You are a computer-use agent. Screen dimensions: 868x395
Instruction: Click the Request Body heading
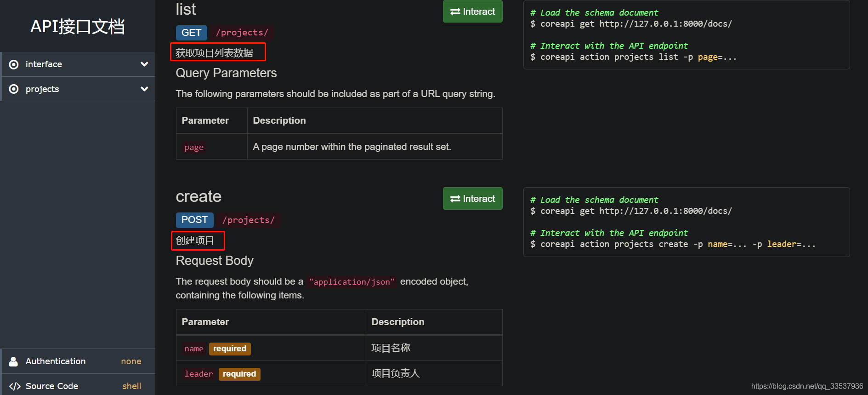point(215,261)
